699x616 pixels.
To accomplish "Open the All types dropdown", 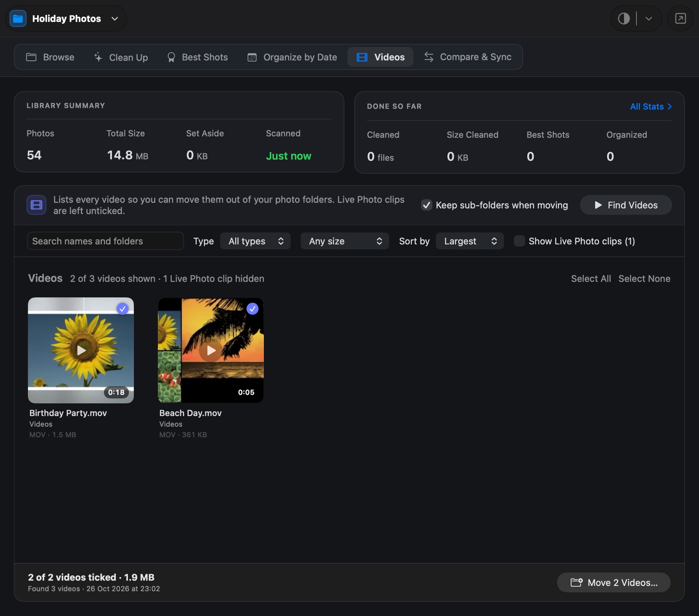I will point(256,241).
